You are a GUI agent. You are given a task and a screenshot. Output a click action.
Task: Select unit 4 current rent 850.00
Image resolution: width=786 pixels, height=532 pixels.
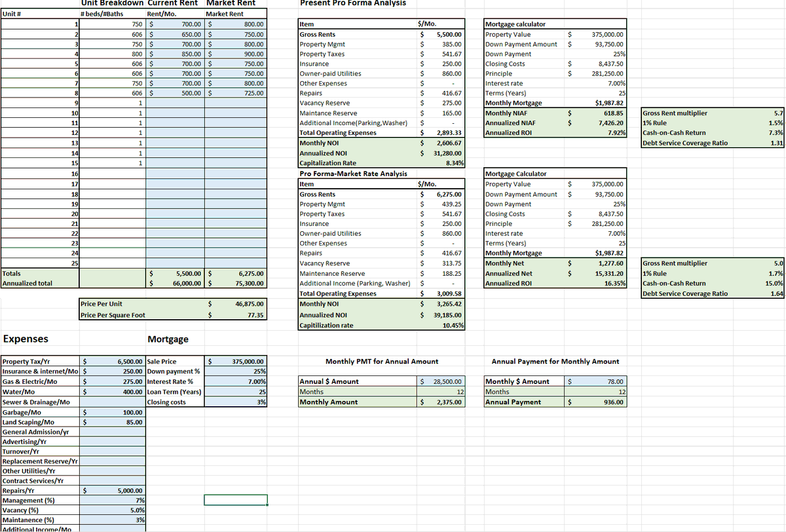[175, 54]
